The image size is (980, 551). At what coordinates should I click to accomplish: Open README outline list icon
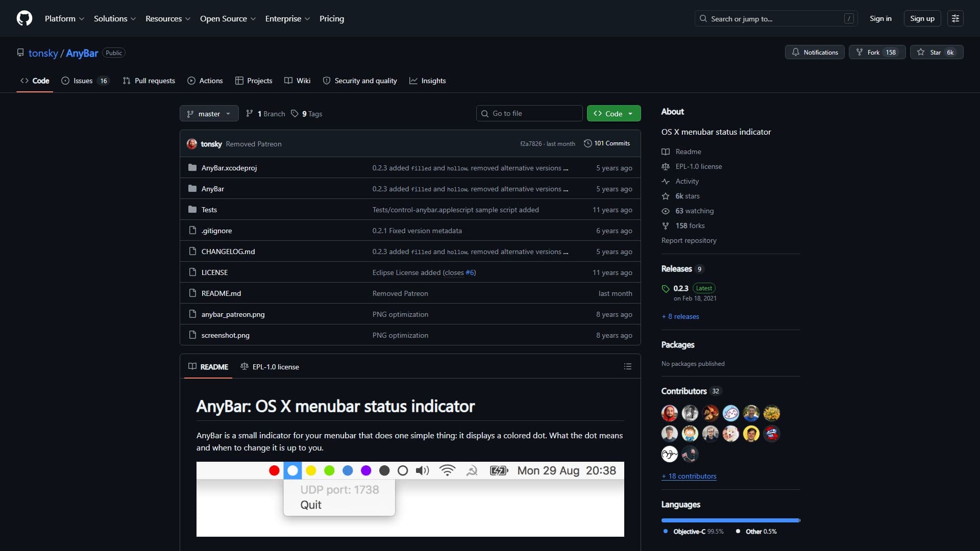[x=628, y=367]
